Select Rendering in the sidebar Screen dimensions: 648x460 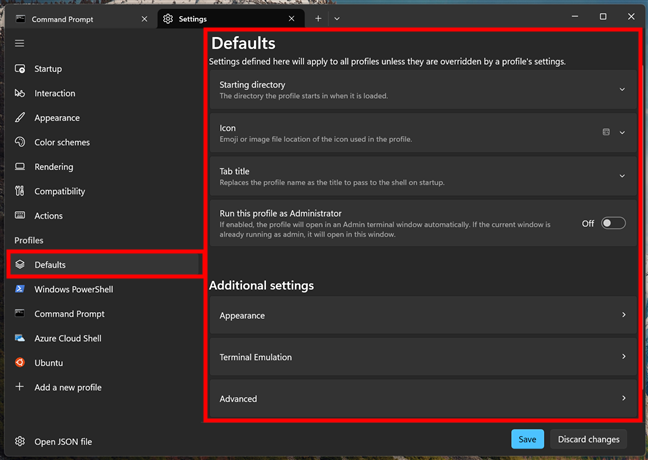pos(104,167)
